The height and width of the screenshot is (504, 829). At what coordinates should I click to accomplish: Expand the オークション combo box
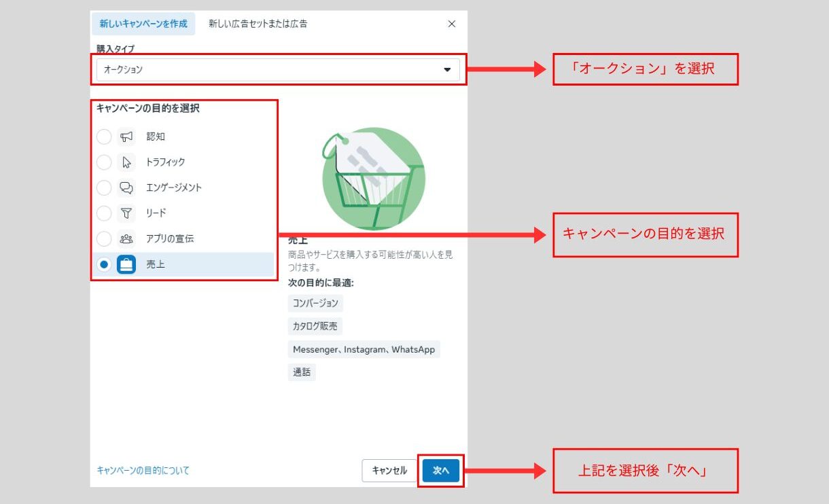272,70
